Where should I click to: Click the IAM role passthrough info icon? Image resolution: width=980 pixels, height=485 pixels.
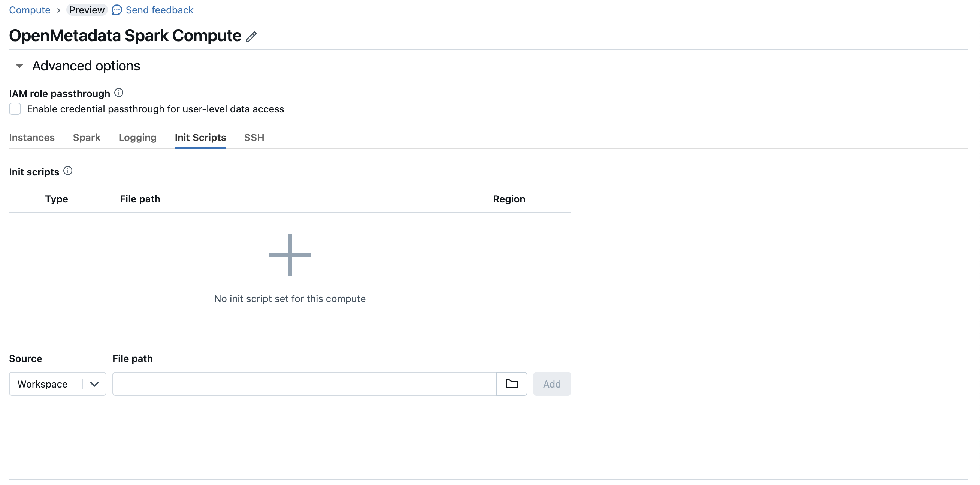click(x=119, y=93)
